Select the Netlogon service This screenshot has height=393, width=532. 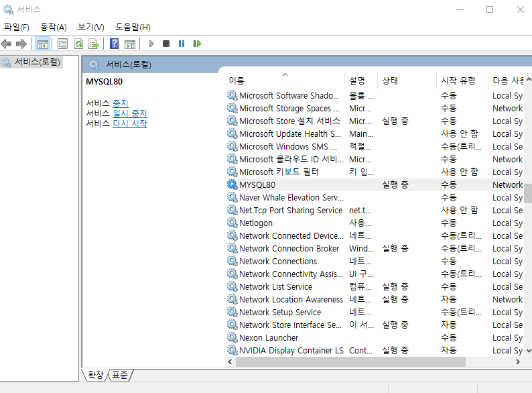[375, 223]
